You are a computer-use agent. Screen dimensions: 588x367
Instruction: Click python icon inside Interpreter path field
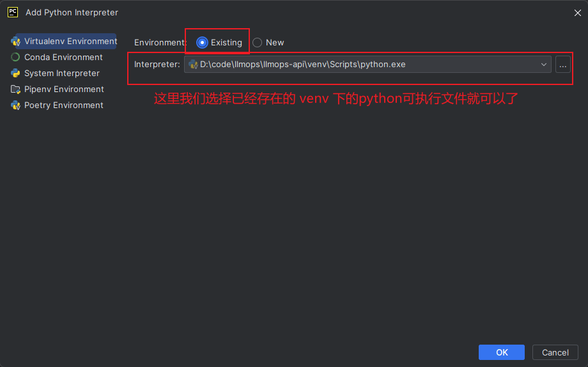coord(193,64)
